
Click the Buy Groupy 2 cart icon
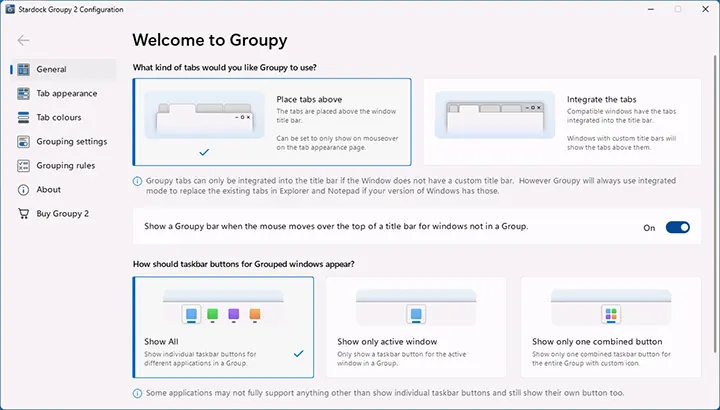pos(23,213)
